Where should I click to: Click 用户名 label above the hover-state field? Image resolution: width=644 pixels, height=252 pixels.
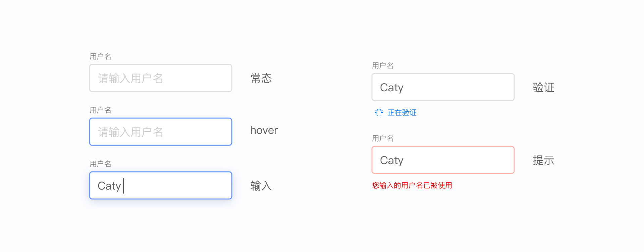click(100, 110)
